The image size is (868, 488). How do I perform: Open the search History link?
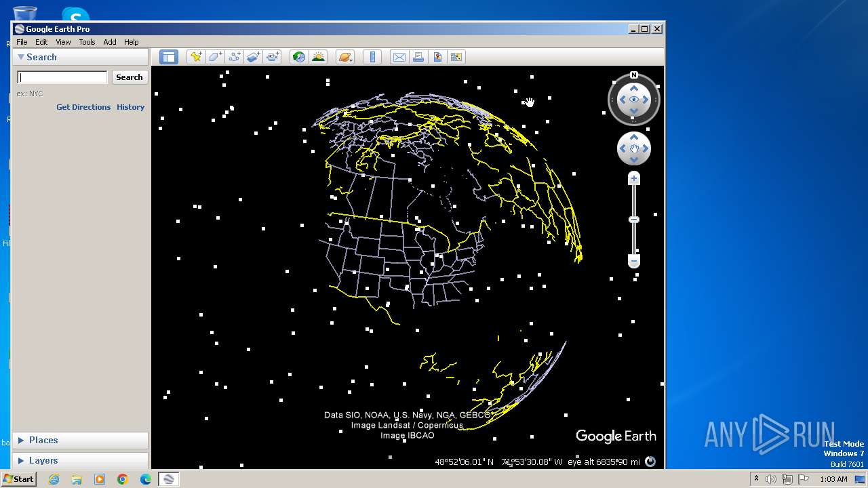tap(130, 107)
